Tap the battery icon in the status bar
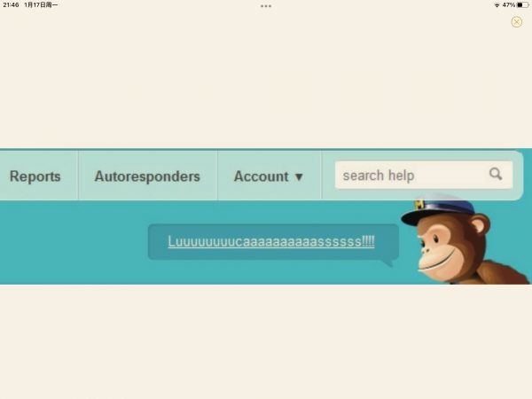Image resolution: width=532 pixels, height=399 pixels. click(x=522, y=5)
